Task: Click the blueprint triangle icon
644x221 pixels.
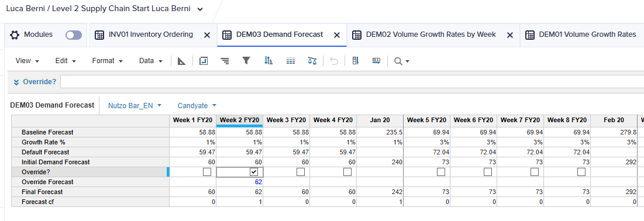Action: [181, 61]
